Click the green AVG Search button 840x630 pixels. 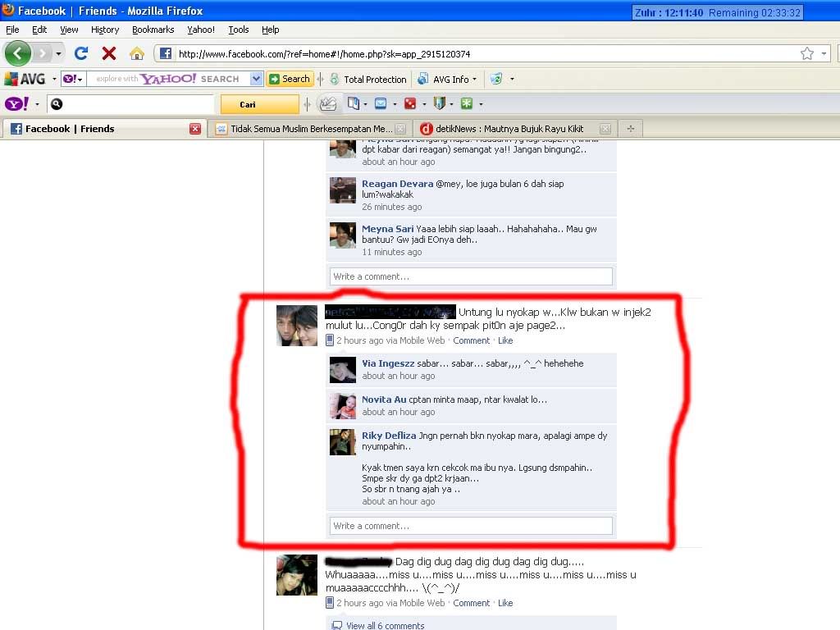point(290,79)
